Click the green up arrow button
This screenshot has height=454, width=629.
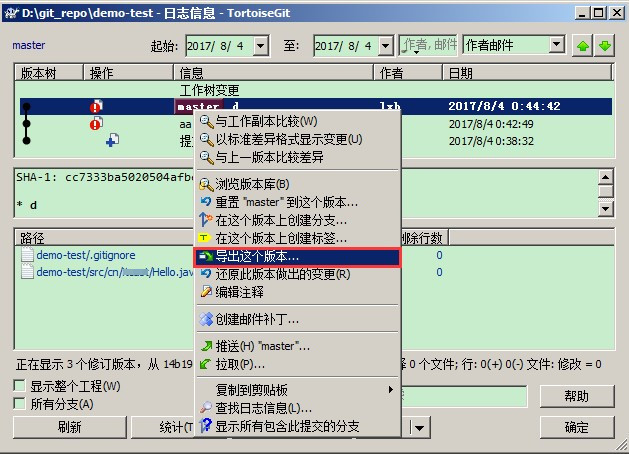pos(582,46)
